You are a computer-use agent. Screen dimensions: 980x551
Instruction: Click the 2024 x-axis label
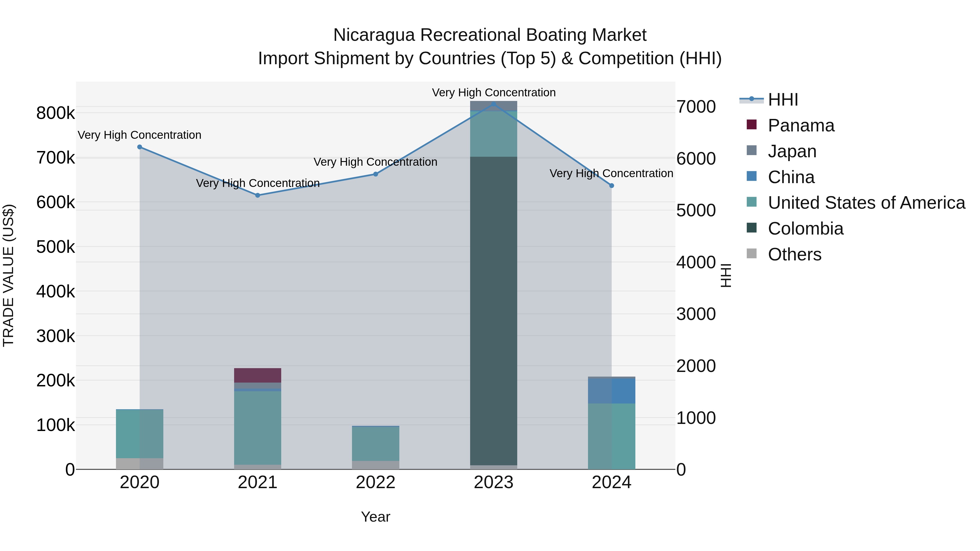(612, 482)
